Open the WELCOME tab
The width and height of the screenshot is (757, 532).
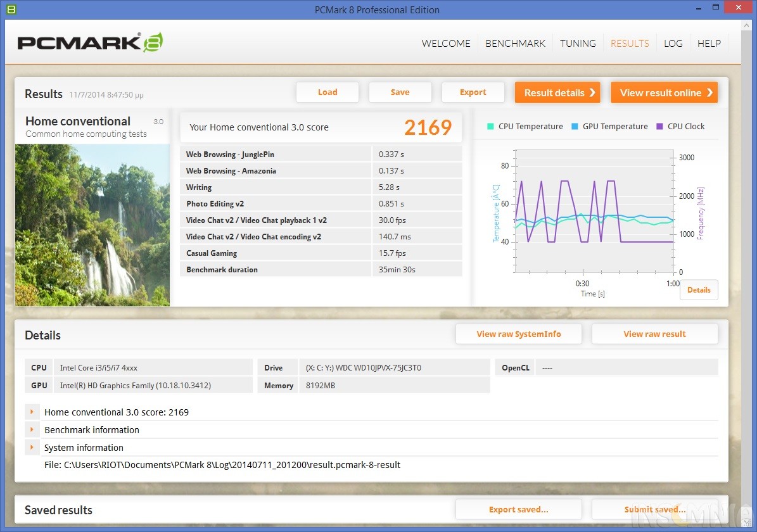click(445, 44)
